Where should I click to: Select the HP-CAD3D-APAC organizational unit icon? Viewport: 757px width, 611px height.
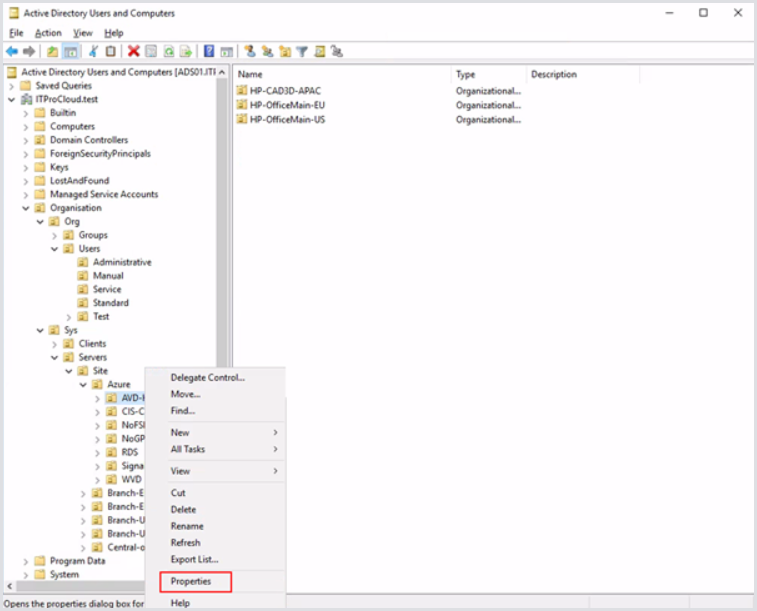[241, 91]
